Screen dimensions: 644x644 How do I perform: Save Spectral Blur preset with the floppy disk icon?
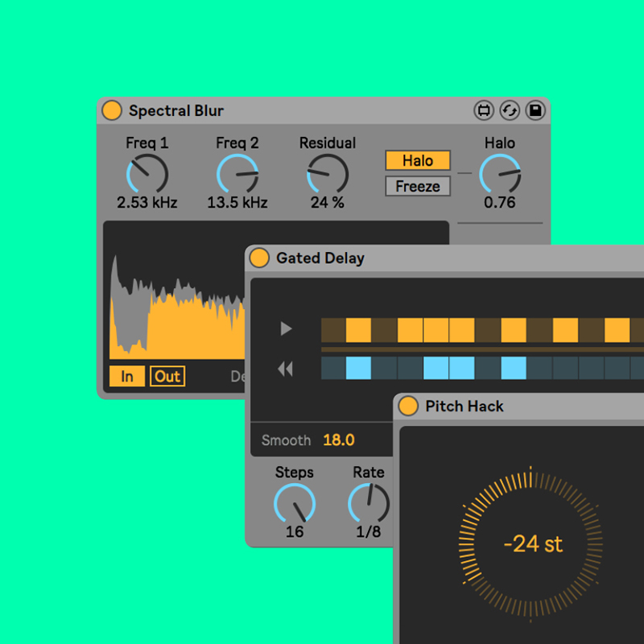(535, 110)
